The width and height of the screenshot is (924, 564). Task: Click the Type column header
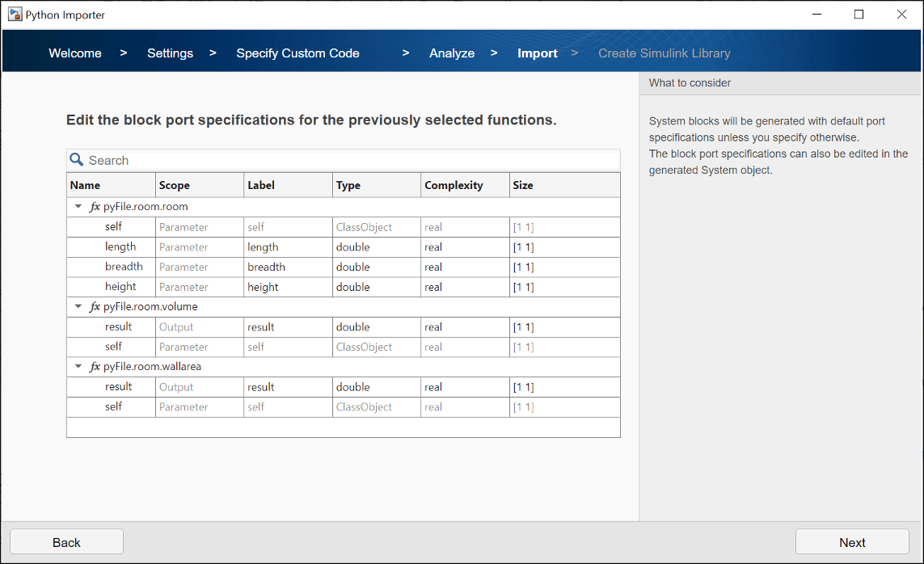377,185
